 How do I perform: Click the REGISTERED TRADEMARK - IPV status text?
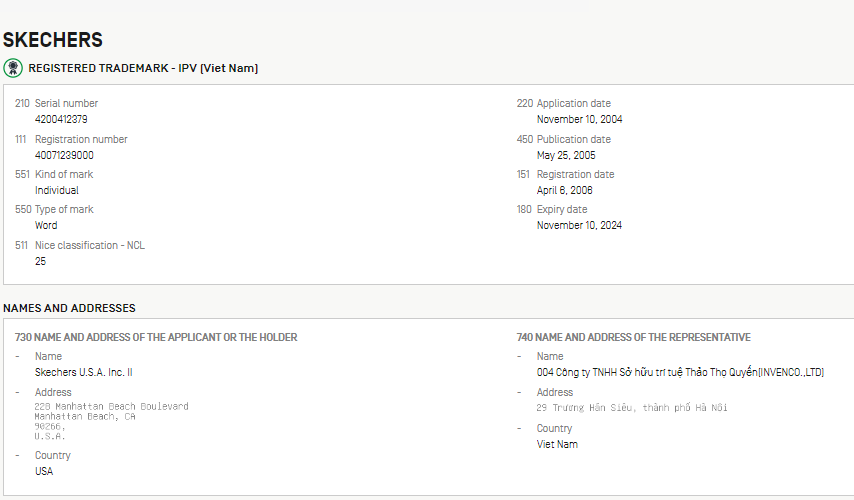click(143, 68)
